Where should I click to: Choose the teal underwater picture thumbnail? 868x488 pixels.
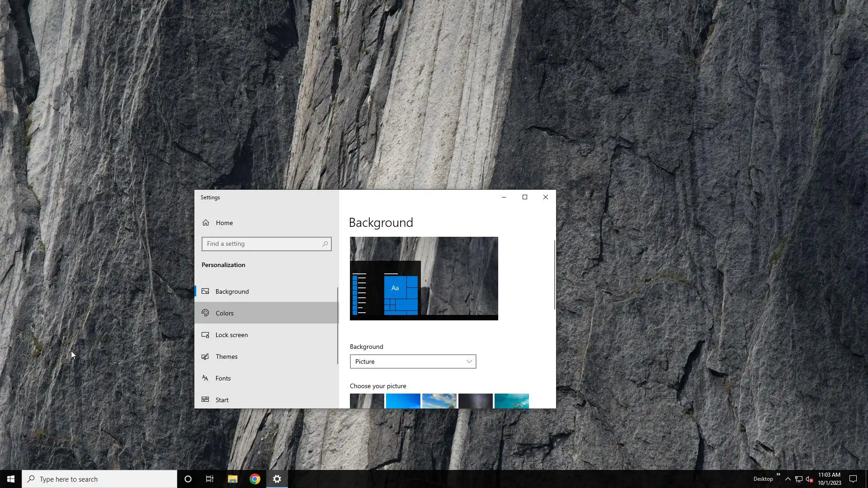pos(511,401)
